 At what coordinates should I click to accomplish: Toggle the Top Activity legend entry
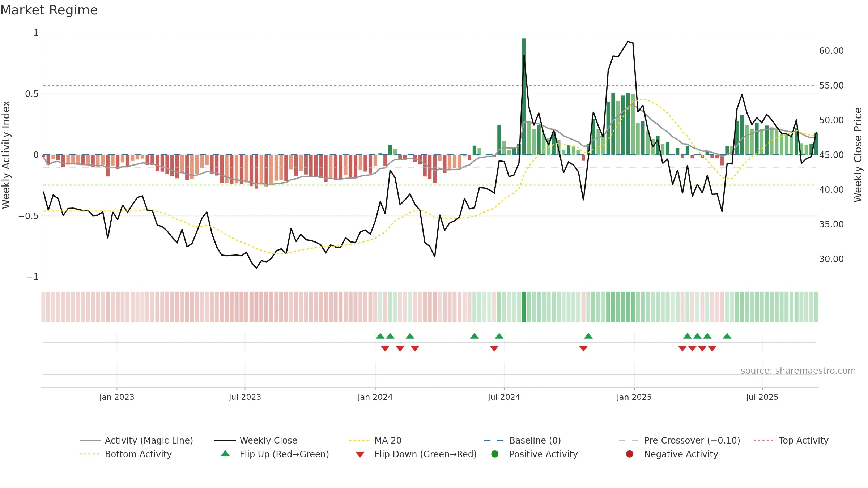point(791,440)
